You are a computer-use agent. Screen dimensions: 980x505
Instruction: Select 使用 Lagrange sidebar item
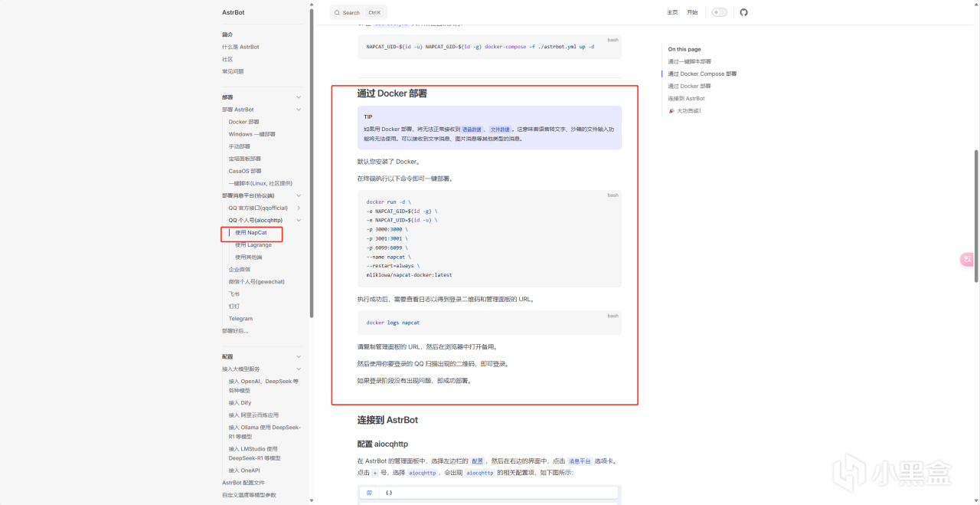pyautogui.click(x=253, y=244)
